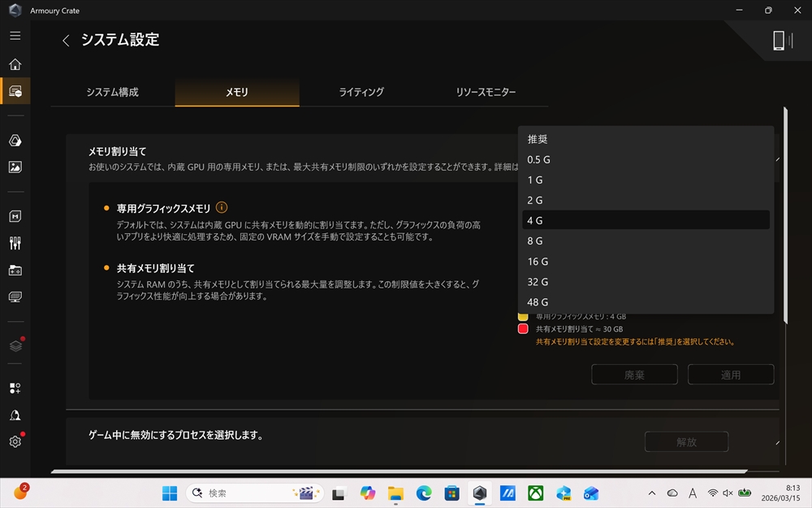Viewport: 812px width, 508px height.
Task: Open the Xbox app from the taskbar
Action: coord(535,493)
